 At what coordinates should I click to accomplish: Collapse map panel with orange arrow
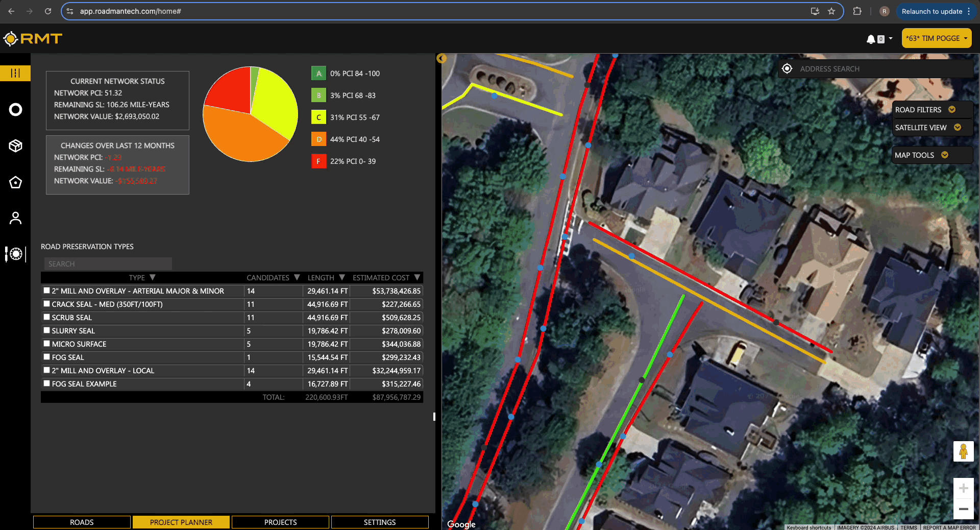(x=442, y=59)
